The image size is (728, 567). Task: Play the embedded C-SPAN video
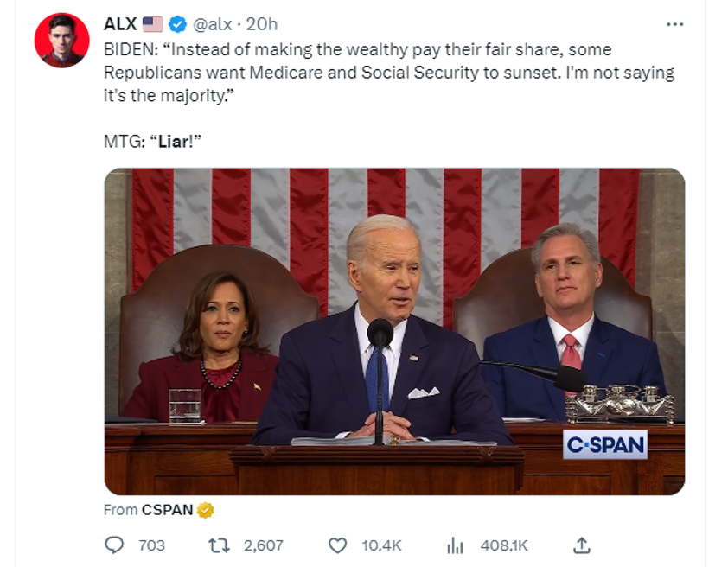click(x=394, y=331)
